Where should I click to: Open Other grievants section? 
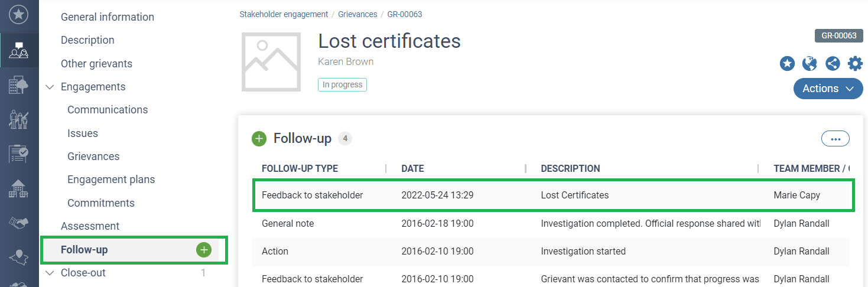coord(96,64)
